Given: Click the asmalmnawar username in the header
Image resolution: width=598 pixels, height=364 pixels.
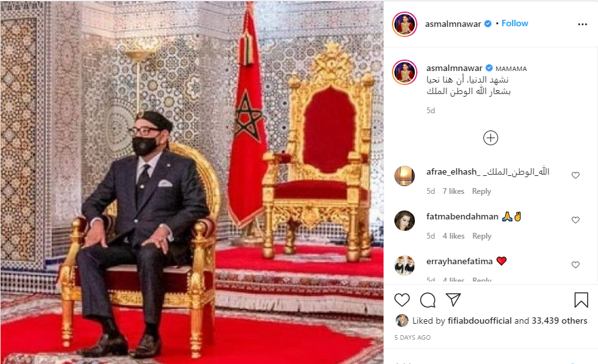Looking at the screenshot, I should pos(453,24).
